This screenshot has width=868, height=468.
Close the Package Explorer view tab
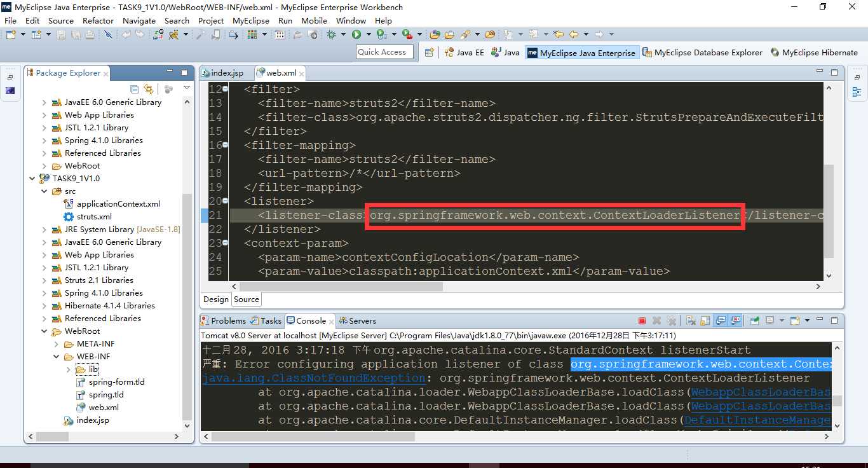(x=105, y=74)
